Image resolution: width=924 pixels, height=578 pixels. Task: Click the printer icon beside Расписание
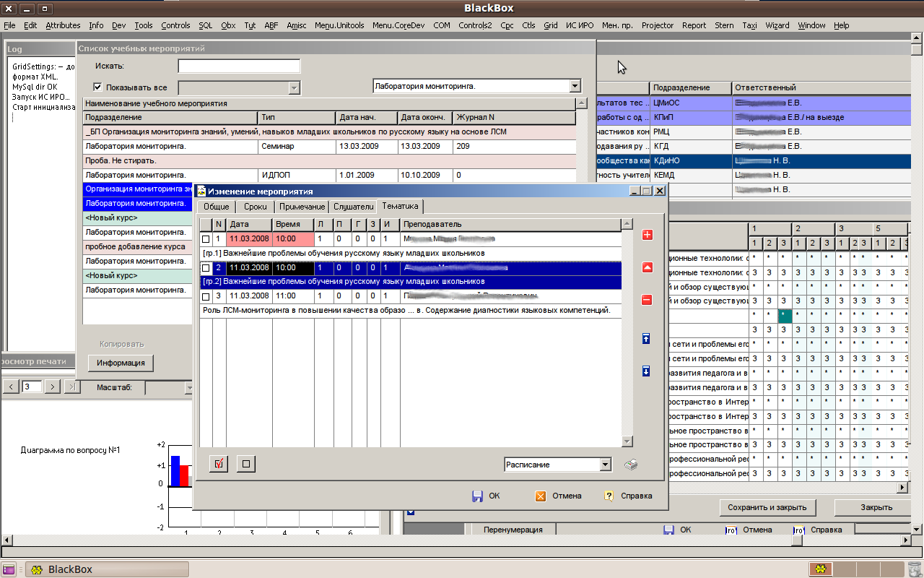click(x=631, y=465)
